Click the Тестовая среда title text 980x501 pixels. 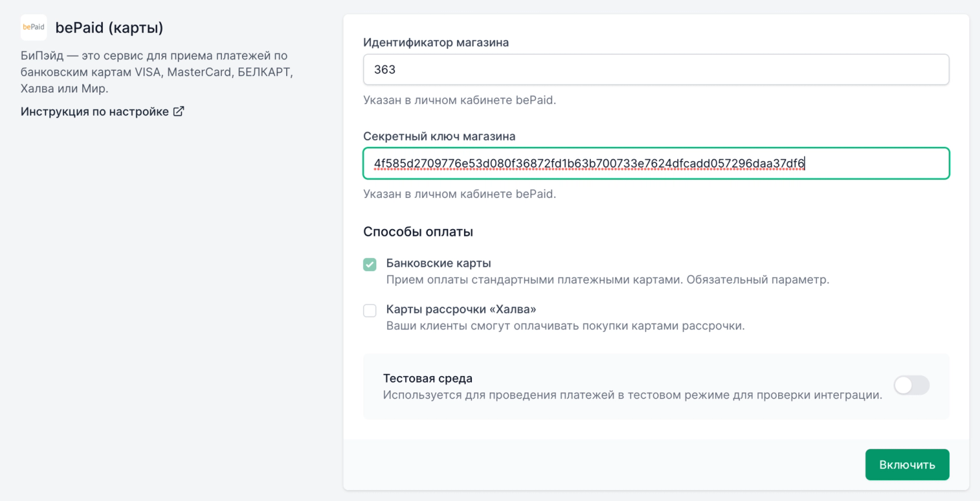pyautogui.click(x=428, y=378)
